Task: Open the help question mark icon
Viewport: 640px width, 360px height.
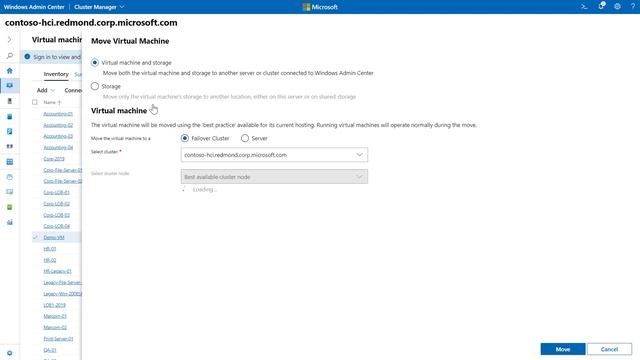Action: tap(633, 7)
